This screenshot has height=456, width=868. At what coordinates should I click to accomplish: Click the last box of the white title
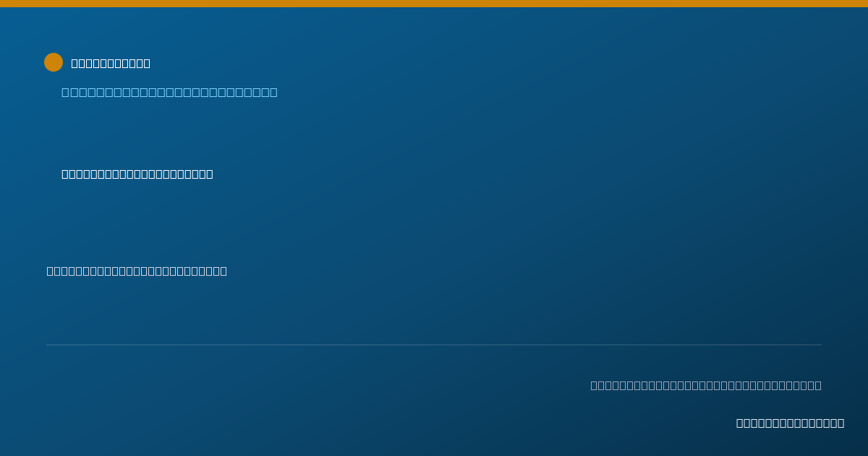(x=147, y=63)
